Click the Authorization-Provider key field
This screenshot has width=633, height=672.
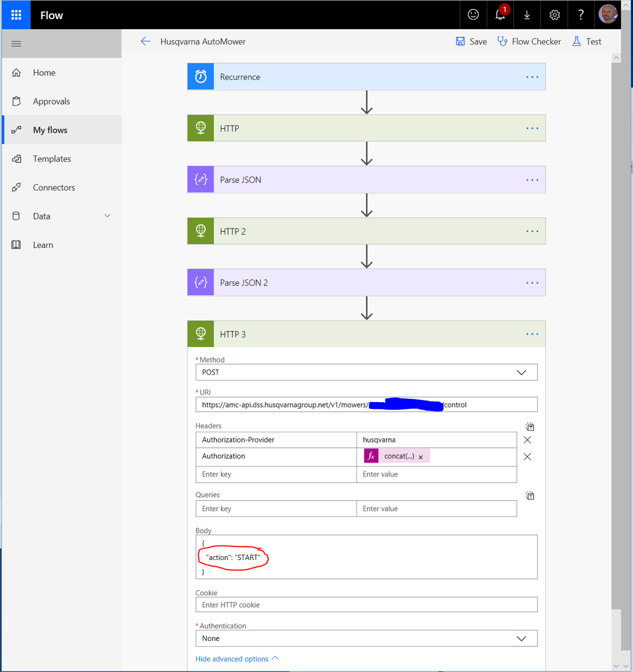[x=276, y=440]
